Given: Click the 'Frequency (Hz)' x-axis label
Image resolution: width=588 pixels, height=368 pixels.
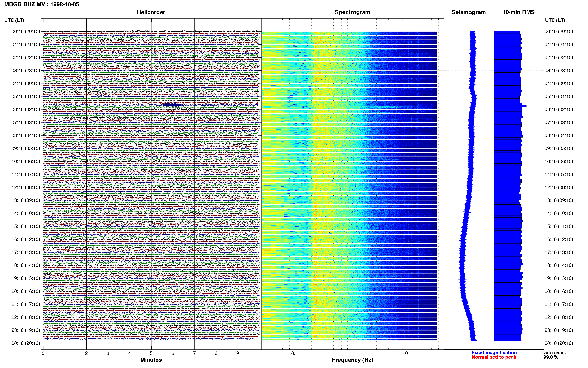Looking at the screenshot, I should click(352, 360).
